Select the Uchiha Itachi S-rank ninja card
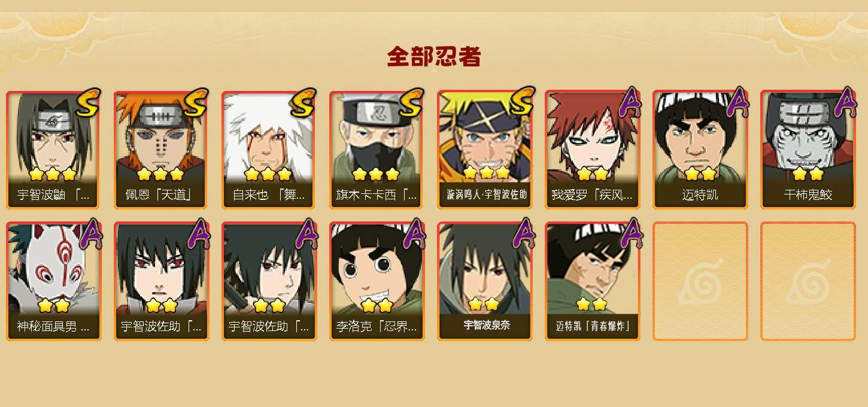This screenshot has height=407, width=868. [x=54, y=150]
